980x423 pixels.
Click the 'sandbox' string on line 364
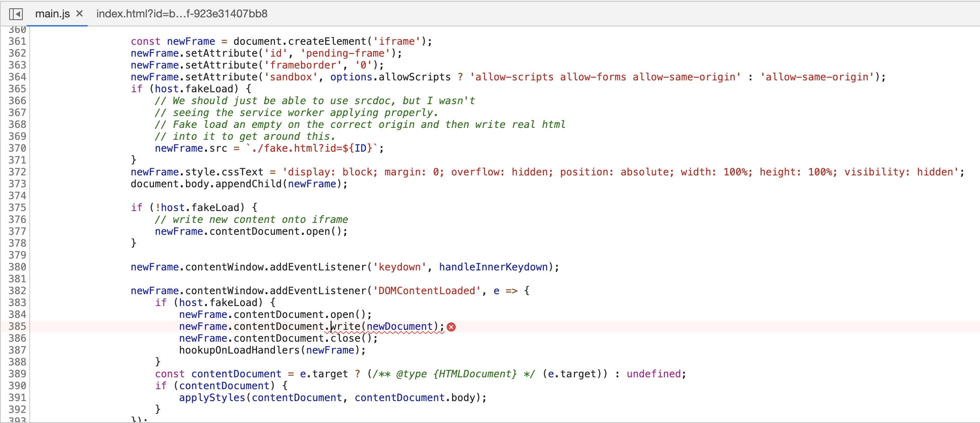click(291, 77)
